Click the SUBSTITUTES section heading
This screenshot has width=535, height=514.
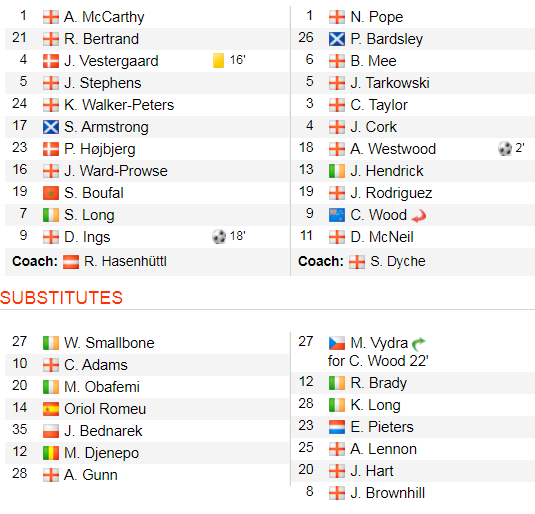click(61, 298)
